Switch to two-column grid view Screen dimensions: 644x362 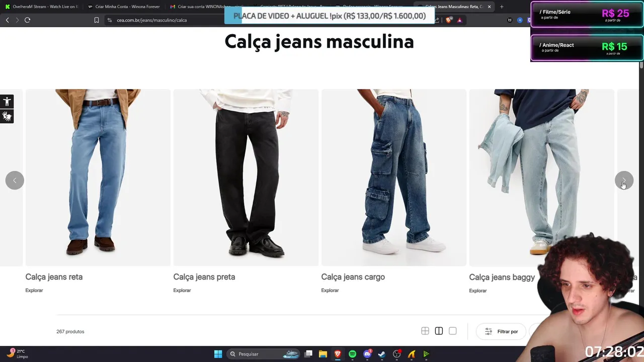tap(439, 331)
